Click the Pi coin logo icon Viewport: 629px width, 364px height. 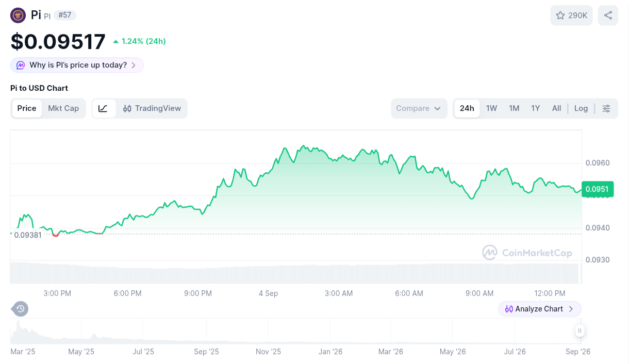coord(18,15)
